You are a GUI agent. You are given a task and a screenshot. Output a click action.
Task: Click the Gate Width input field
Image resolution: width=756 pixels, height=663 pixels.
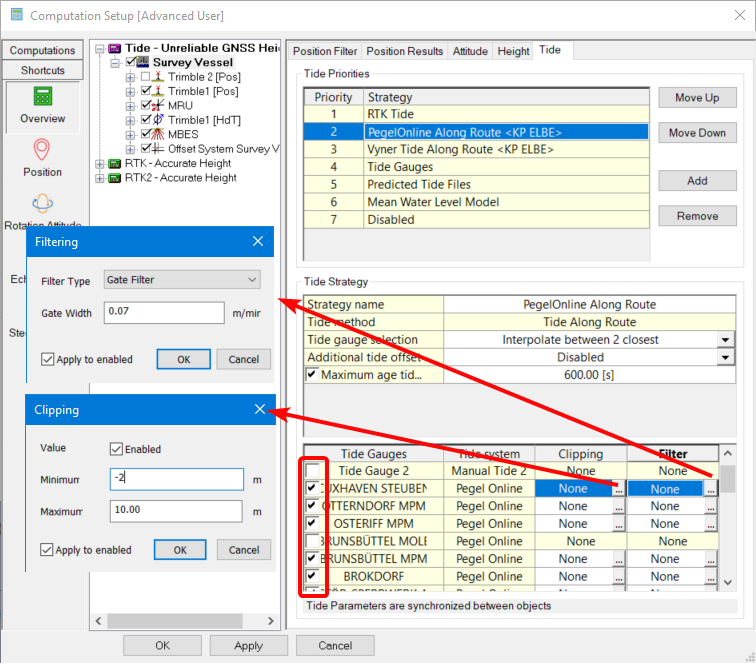point(163,313)
